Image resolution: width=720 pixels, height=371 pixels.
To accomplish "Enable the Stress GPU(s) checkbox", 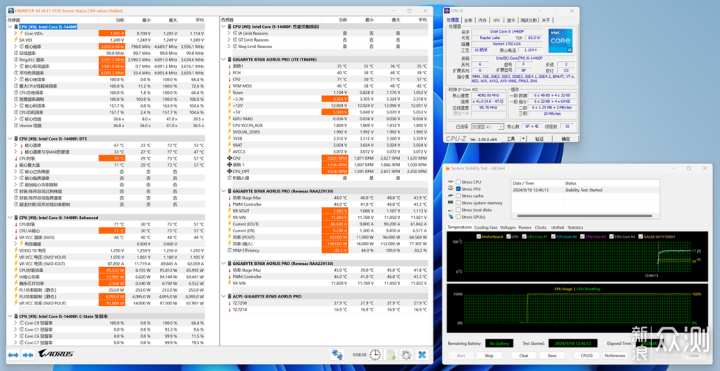I will 458,216.
